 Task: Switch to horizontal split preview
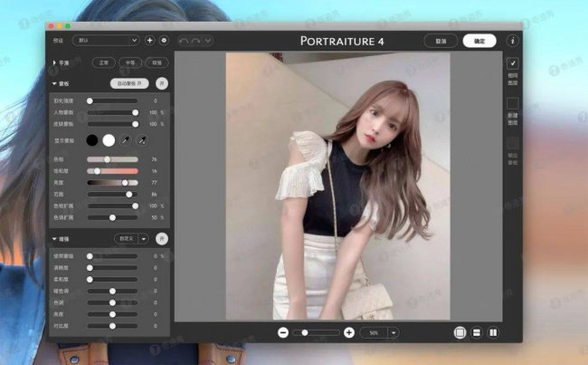click(477, 332)
